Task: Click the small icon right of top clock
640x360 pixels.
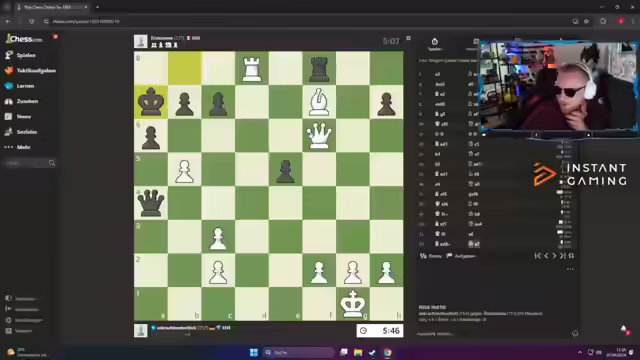Action: pyautogui.click(x=408, y=38)
